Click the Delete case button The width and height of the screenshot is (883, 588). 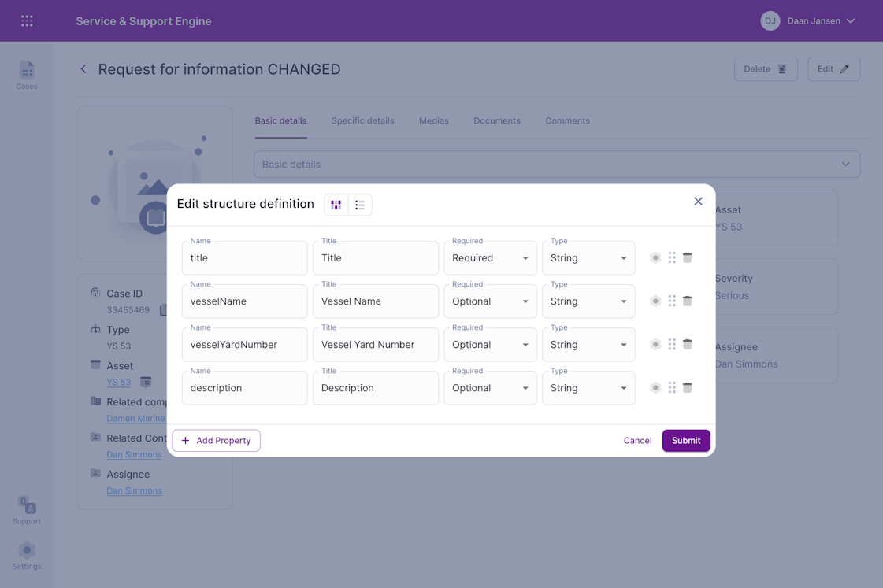click(x=766, y=68)
